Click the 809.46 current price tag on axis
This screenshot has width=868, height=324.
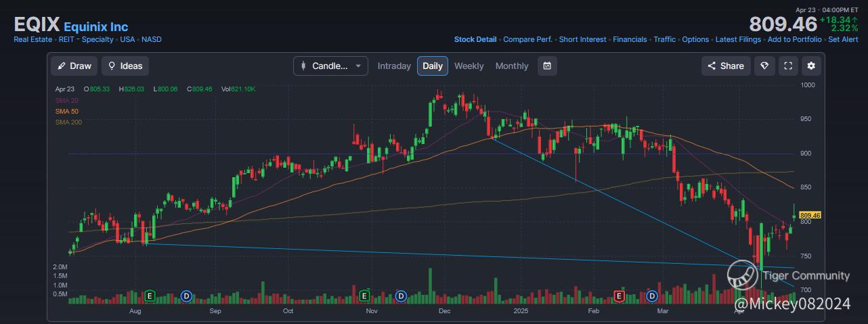[x=810, y=215]
